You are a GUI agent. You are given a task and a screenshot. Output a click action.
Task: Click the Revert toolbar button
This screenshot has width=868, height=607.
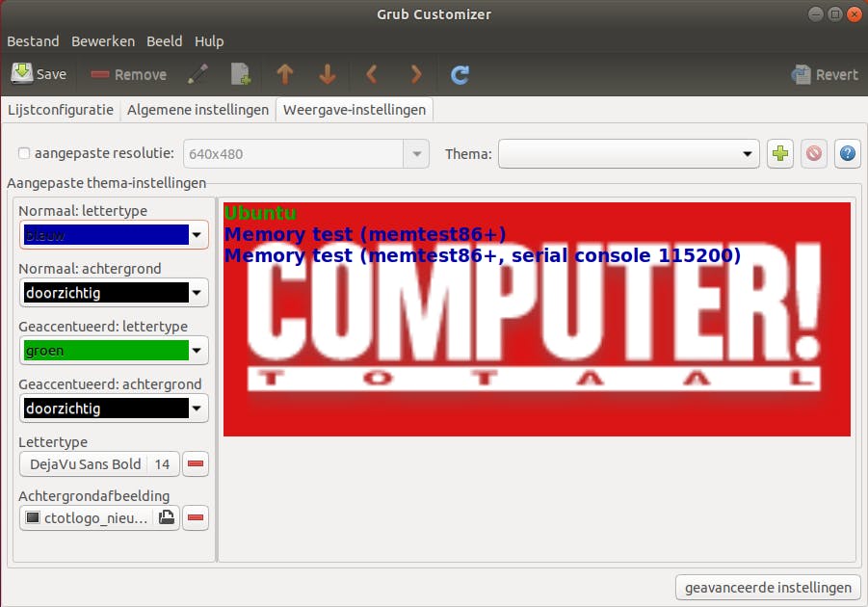pyautogui.click(x=825, y=74)
